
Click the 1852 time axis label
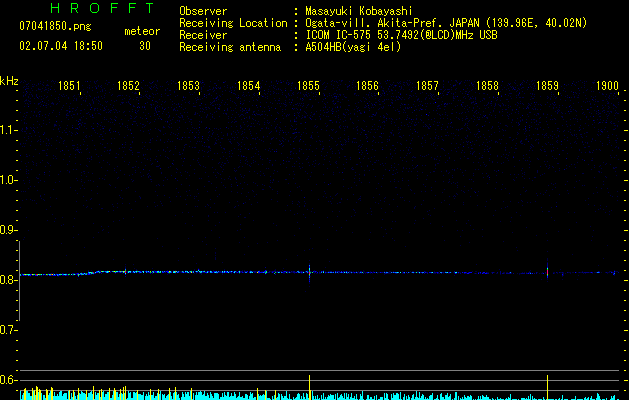(128, 86)
